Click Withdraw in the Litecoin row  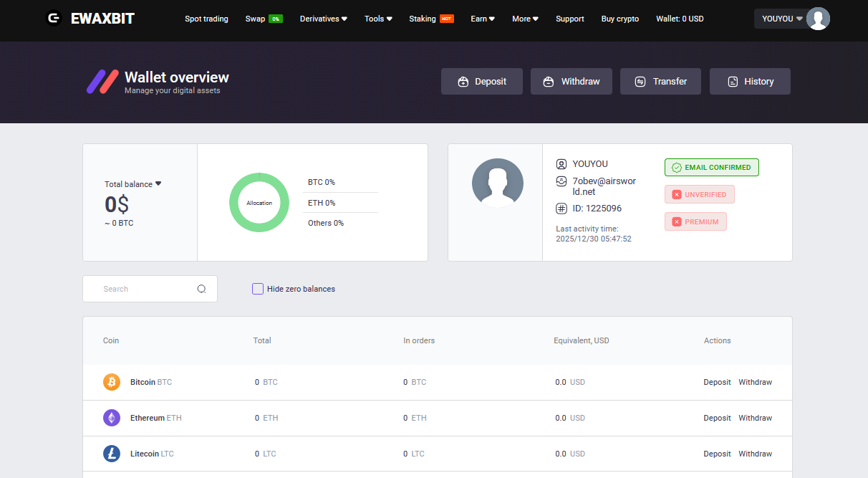(x=756, y=454)
